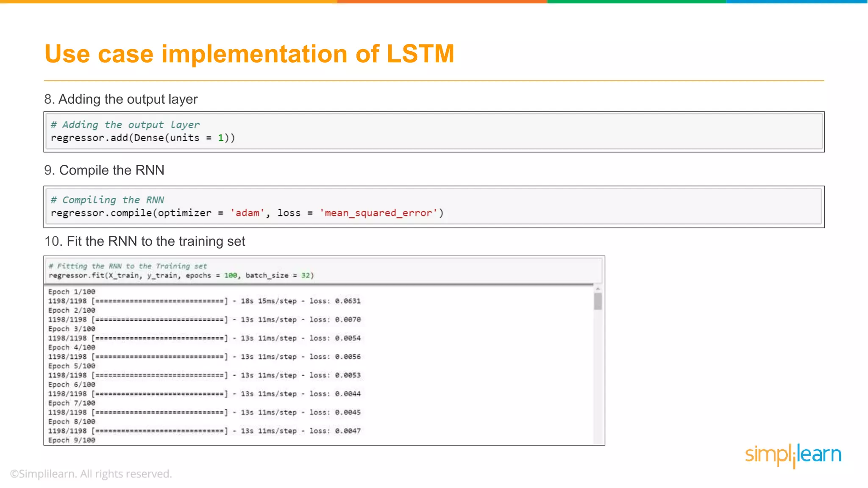This screenshot has width=868, height=488.
Task: Click the 'adam' optimizer string
Action: tap(247, 213)
